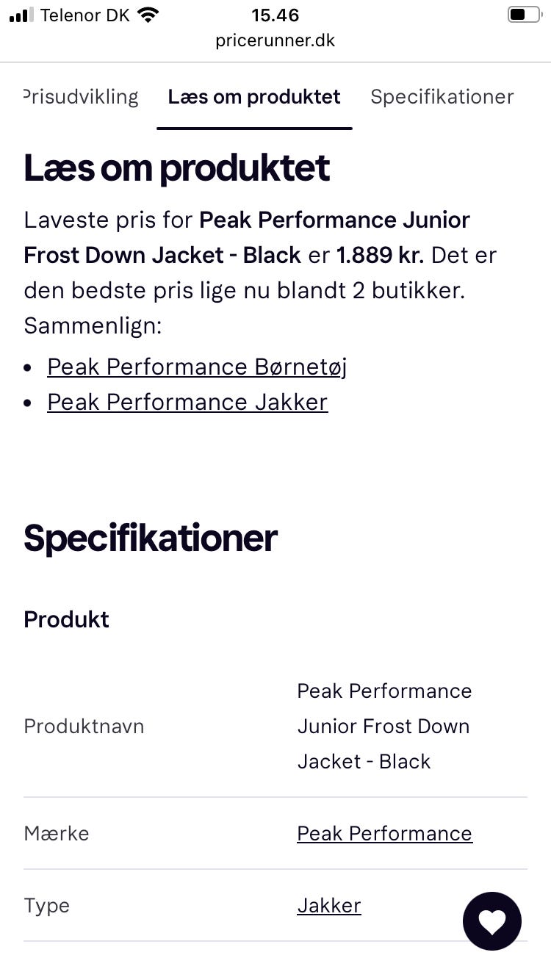Click the bold 1.889 kr. price text

pos(380,255)
